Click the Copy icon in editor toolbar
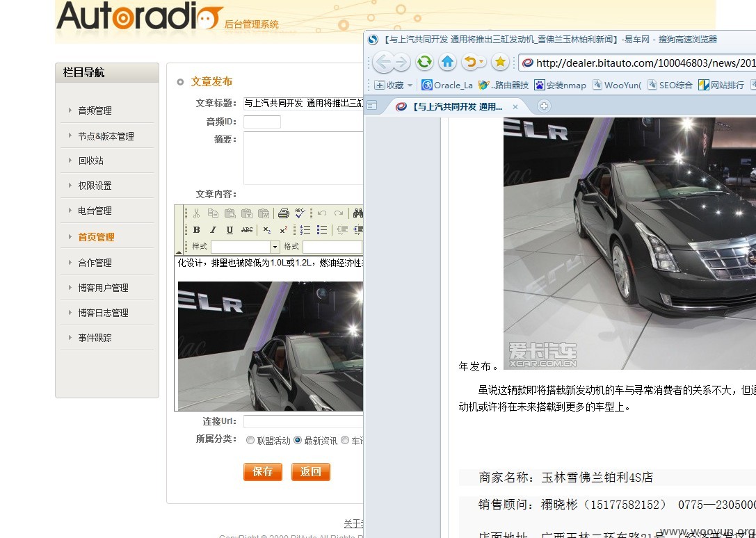Viewport: 756px width, 538px height. 213,213
